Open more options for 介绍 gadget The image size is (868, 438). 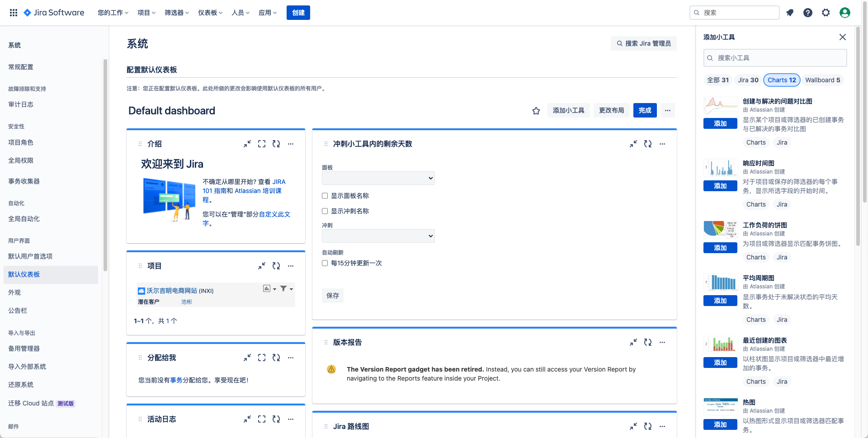(291, 144)
